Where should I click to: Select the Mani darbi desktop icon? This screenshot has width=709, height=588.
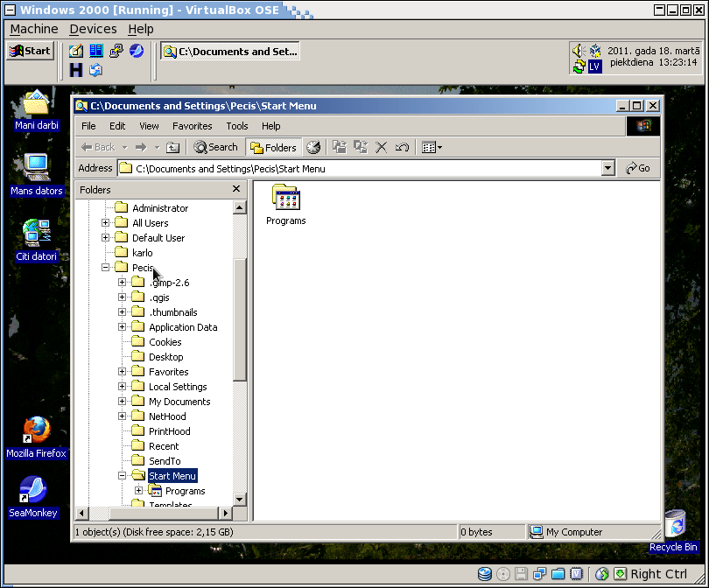click(x=36, y=110)
